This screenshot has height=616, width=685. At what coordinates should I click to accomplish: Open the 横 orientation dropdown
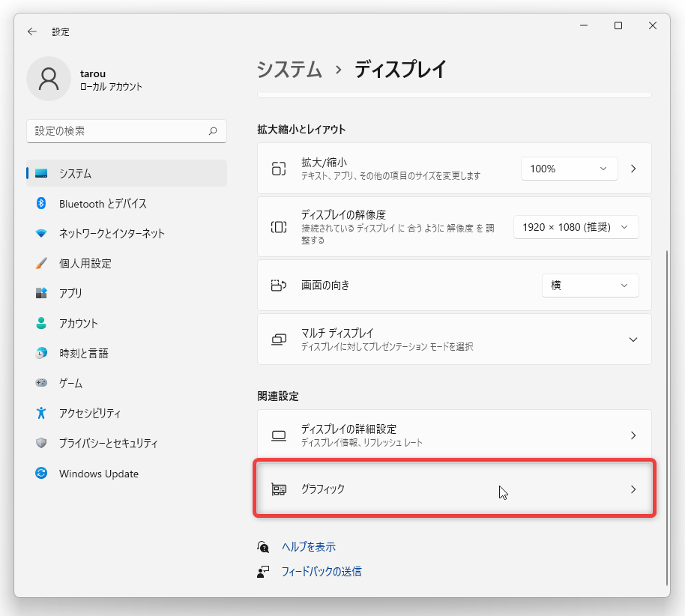tap(591, 286)
